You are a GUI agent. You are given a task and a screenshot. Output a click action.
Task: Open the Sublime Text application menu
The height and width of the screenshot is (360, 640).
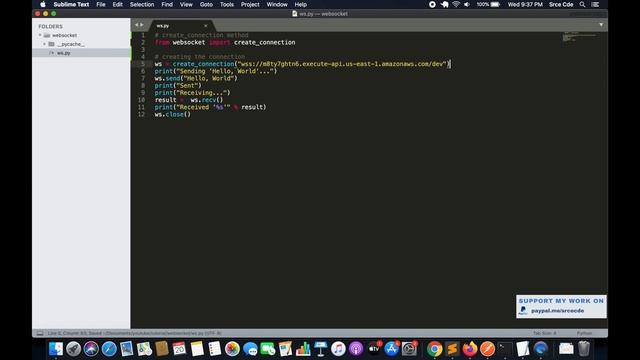click(71, 4)
